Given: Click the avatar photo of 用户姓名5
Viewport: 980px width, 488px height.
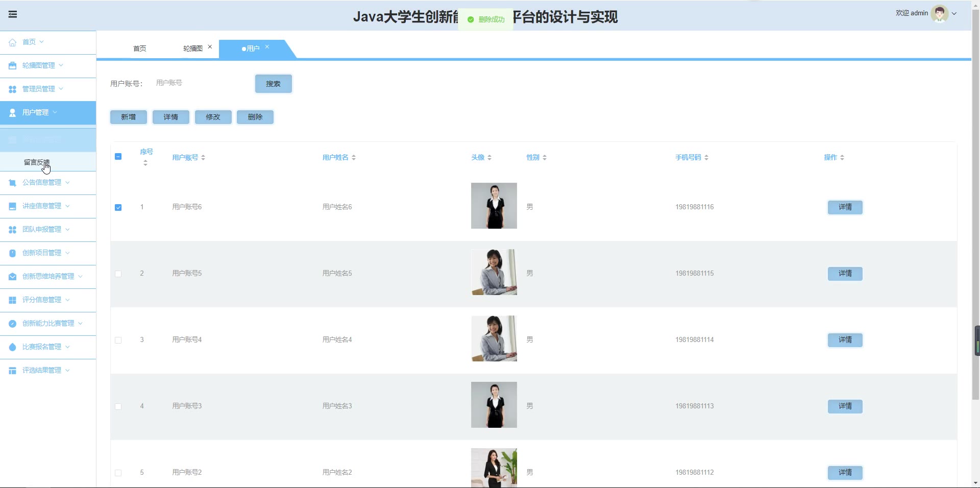Looking at the screenshot, I should click(x=494, y=272).
